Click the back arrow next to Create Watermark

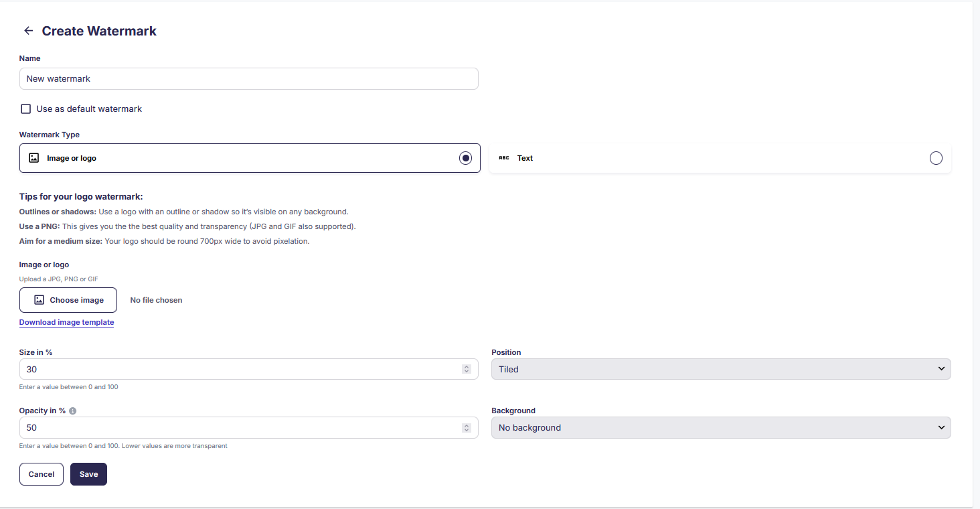(x=27, y=30)
